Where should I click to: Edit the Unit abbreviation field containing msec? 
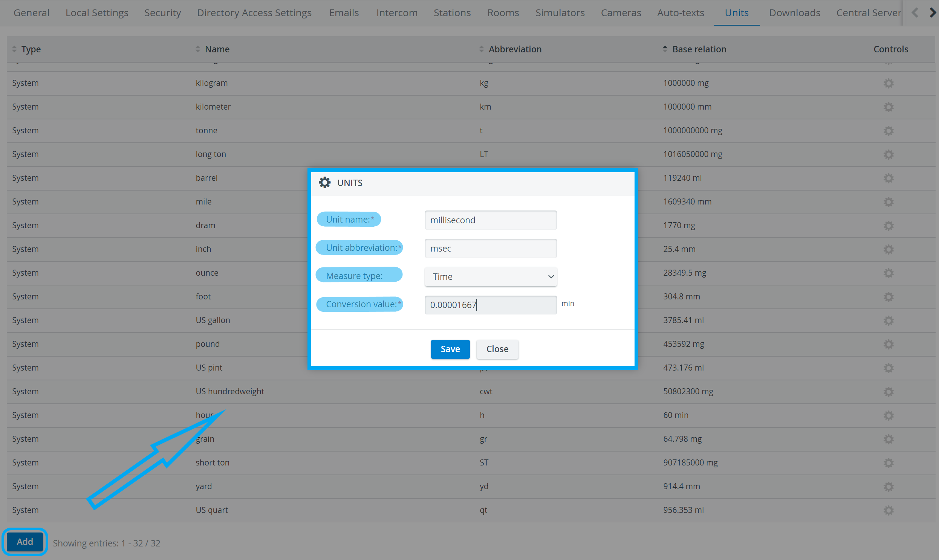click(x=491, y=248)
